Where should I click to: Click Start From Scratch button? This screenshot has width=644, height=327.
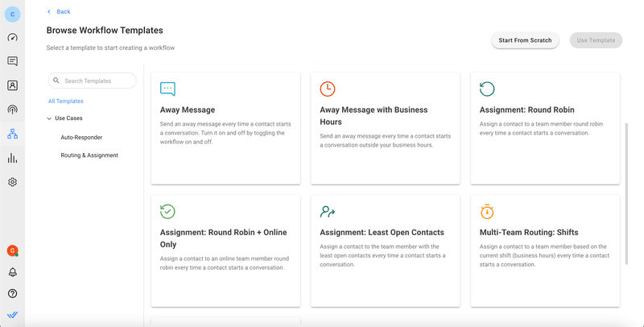tap(525, 40)
